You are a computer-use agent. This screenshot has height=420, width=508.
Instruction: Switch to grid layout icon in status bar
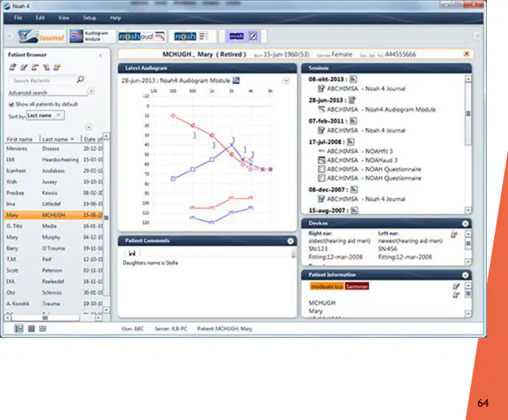[x=42, y=328]
